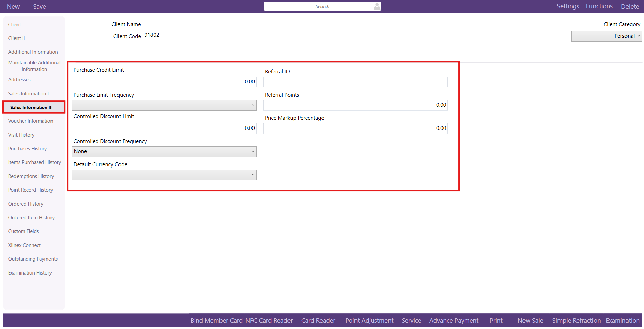Click the Referral ID text field
Viewport: 644px width, 329px height.
click(x=355, y=82)
